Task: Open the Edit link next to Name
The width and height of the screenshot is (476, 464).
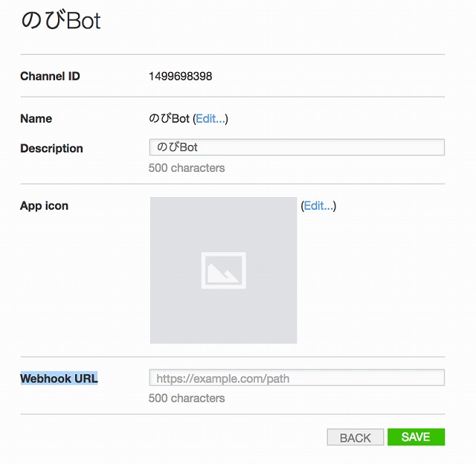Action: click(x=210, y=119)
